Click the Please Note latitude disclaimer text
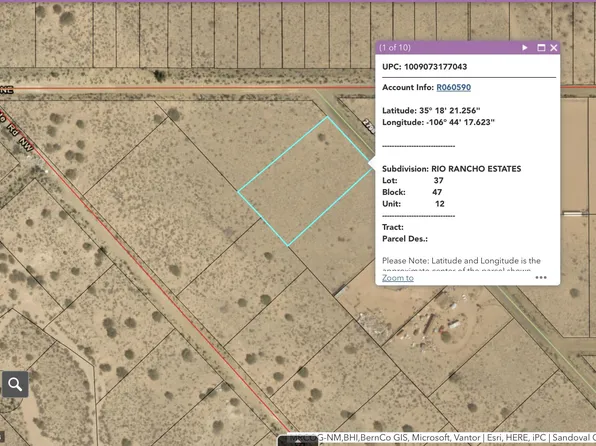Screen dimensions: 596x446 pos(461,265)
